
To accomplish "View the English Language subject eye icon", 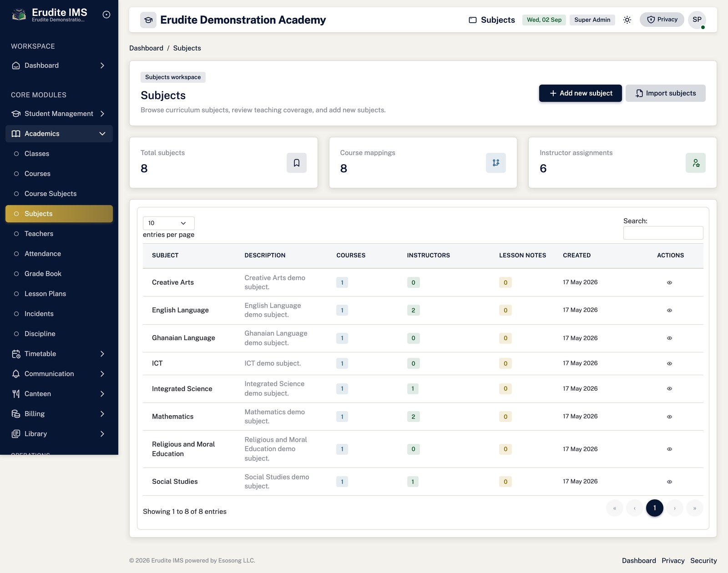I will (669, 310).
